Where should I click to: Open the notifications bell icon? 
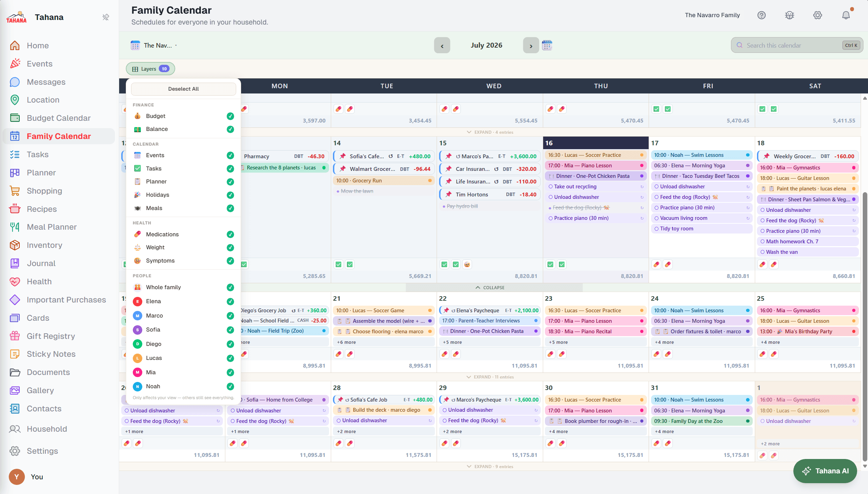coord(846,15)
